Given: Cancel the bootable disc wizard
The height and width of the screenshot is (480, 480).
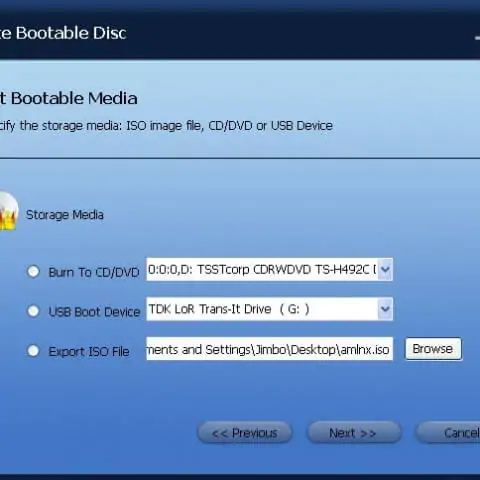Looking at the screenshot, I should pyautogui.click(x=448, y=433).
